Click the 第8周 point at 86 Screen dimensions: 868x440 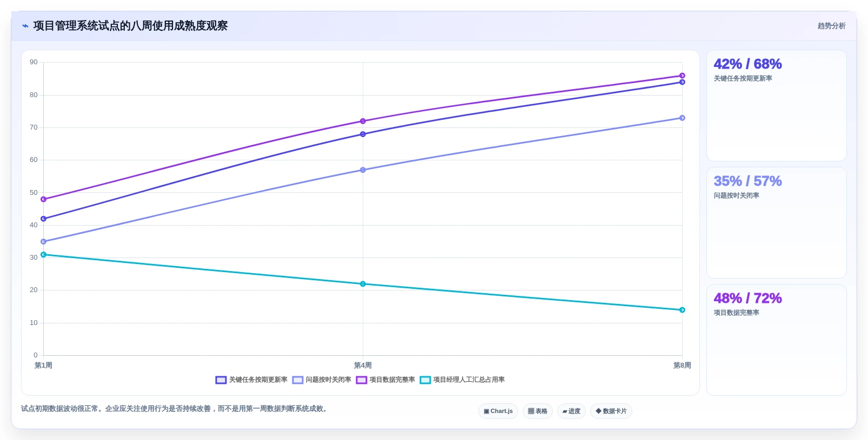(x=682, y=76)
